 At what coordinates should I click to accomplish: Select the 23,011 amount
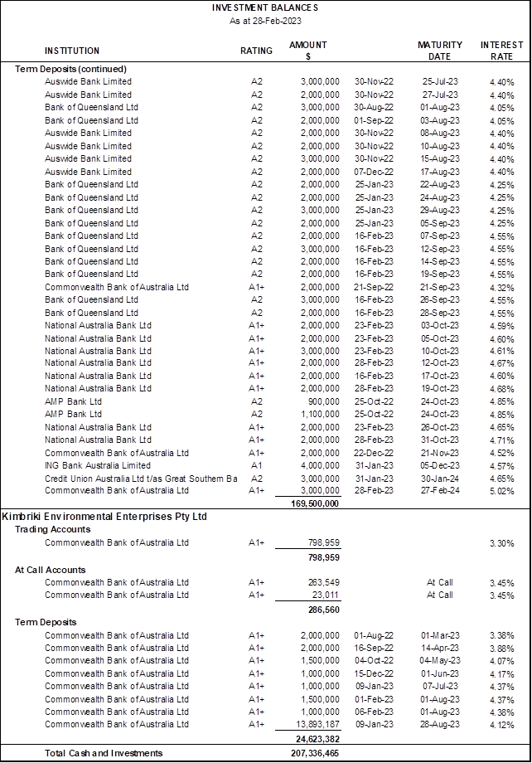tap(326, 595)
